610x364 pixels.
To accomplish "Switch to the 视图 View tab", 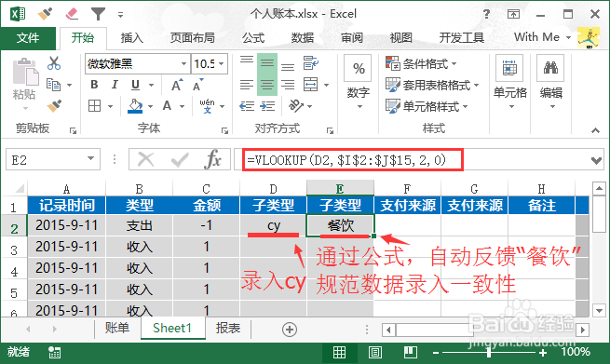I will point(400,38).
